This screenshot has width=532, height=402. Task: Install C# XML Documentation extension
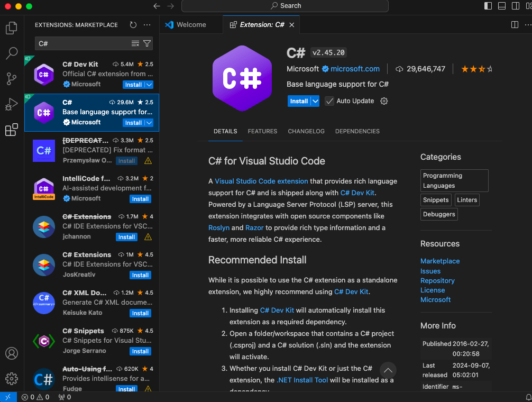click(x=140, y=313)
